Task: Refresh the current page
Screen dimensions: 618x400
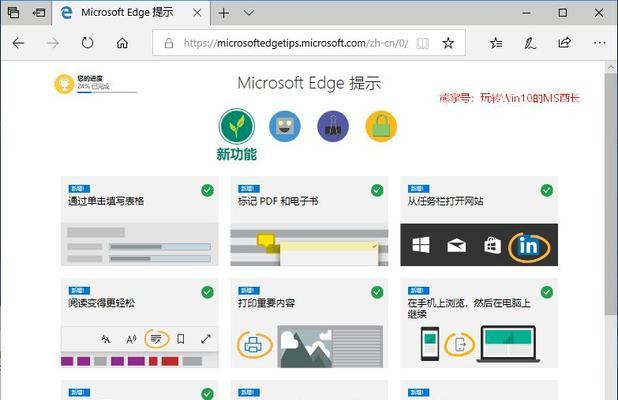Action: click(x=87, y=43)
